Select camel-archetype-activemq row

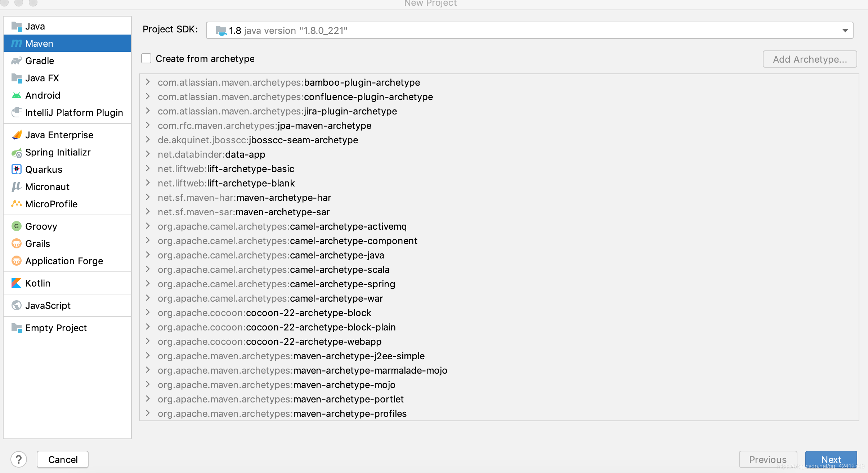(499, 226)
